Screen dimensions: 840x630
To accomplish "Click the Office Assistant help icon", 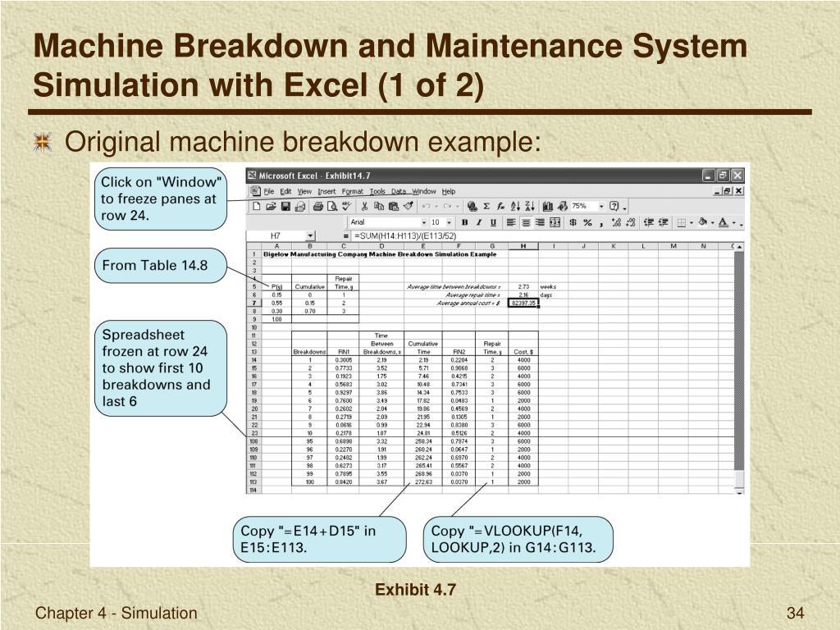I will [614, 206].
